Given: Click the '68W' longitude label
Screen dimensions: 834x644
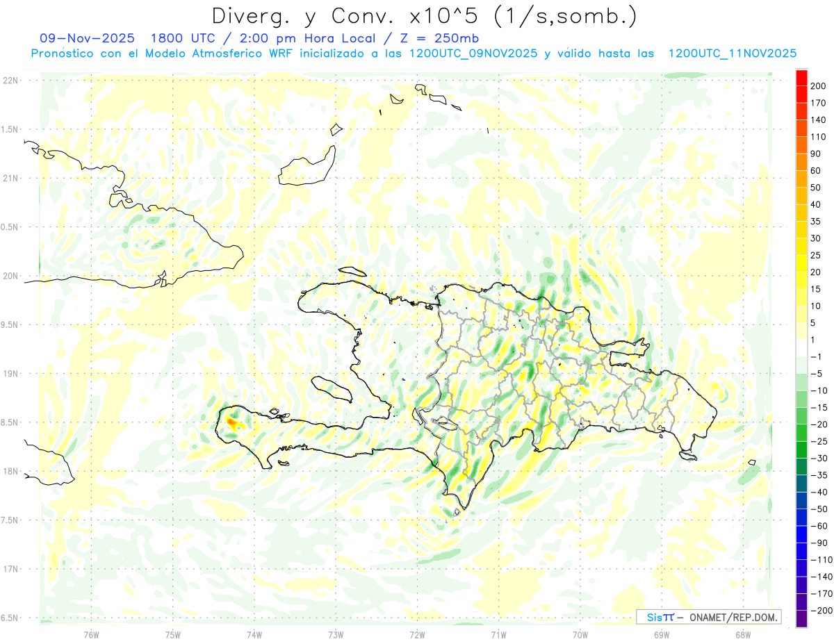Looking at the screenshot, I should point(742,634).
